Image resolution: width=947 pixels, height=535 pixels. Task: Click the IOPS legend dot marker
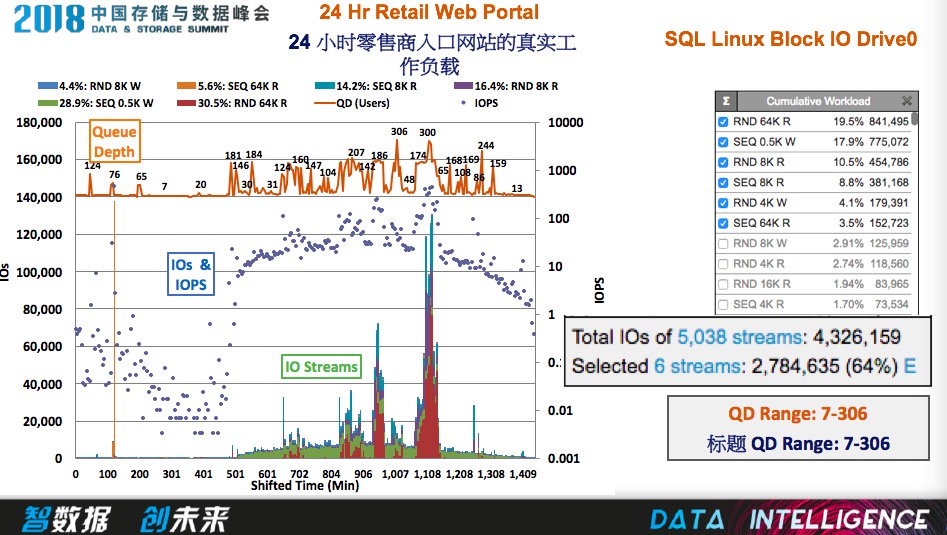point(463,103)
